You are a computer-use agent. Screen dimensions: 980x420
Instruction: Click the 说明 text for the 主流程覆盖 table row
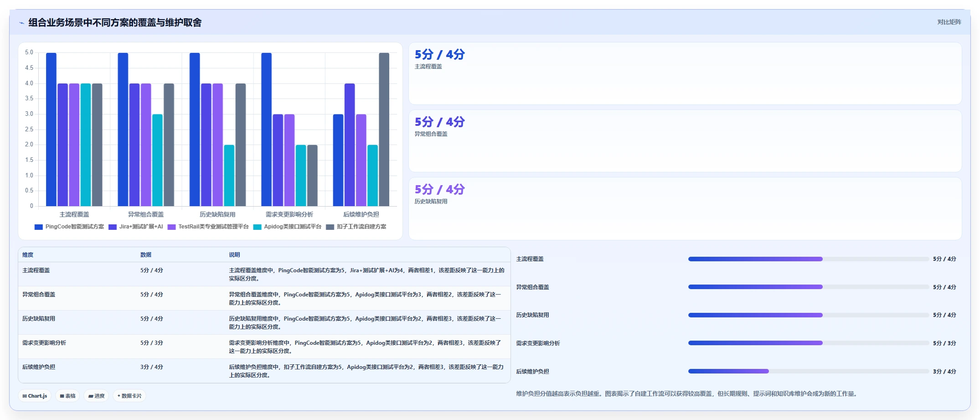366,275
